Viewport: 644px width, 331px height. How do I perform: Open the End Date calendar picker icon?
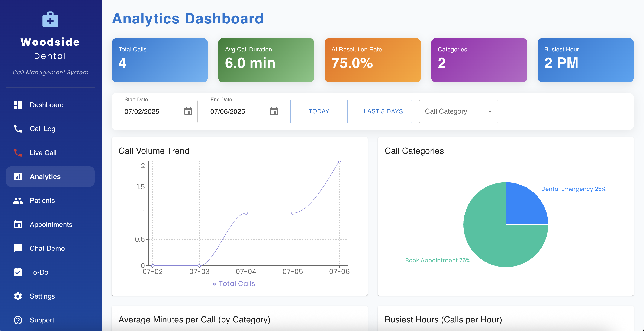(274, 111)
